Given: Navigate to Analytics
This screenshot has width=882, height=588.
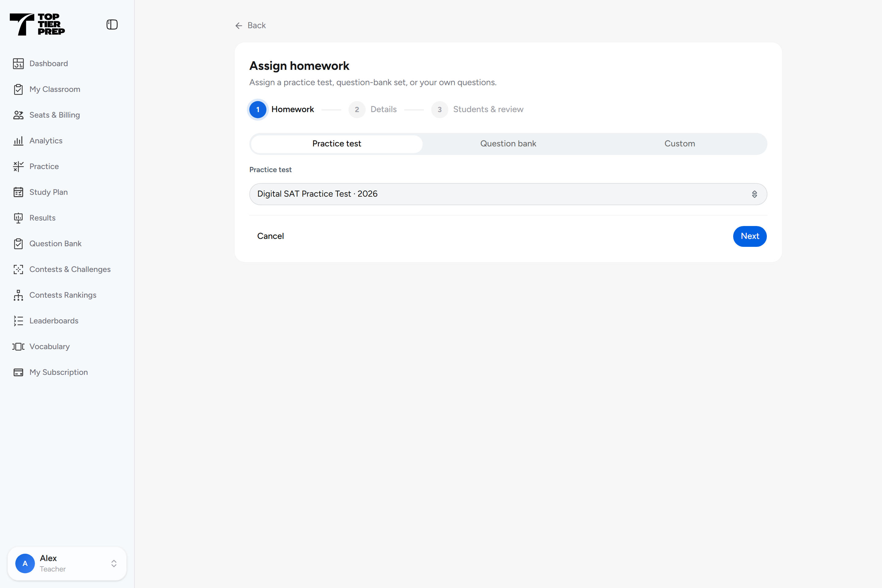Looking at the screenshot, I should [46, 141].
